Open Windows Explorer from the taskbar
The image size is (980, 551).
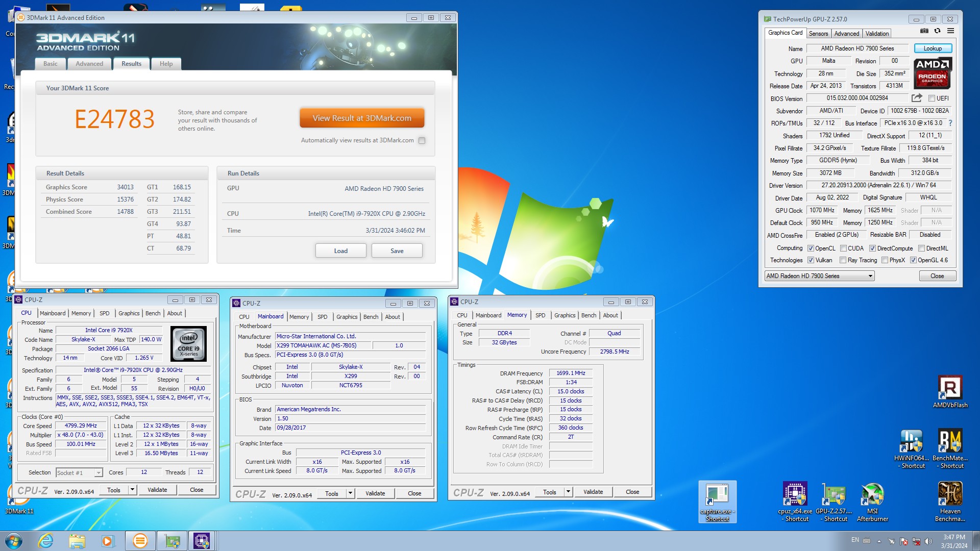click(x=77, y=541)
